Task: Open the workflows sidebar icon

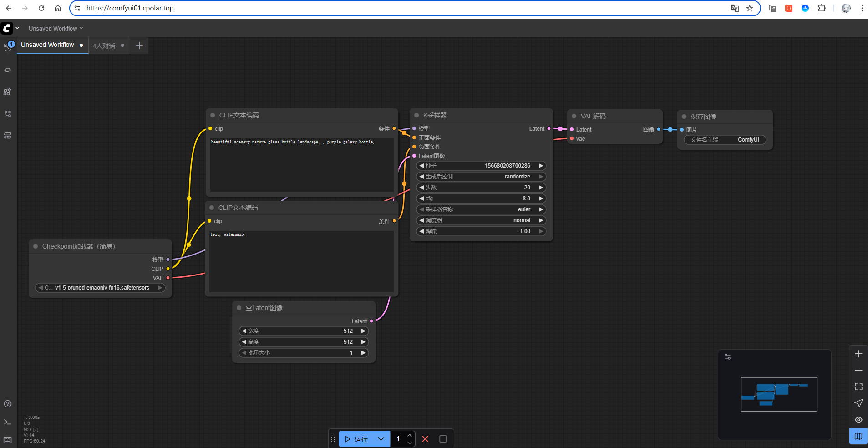Action: tap(8, 114)
